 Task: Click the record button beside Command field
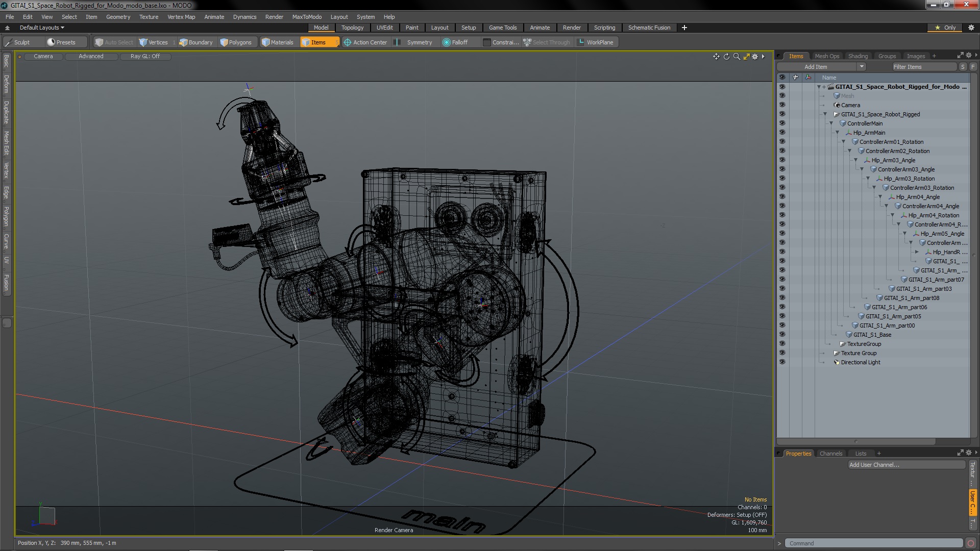click(971, 543)
